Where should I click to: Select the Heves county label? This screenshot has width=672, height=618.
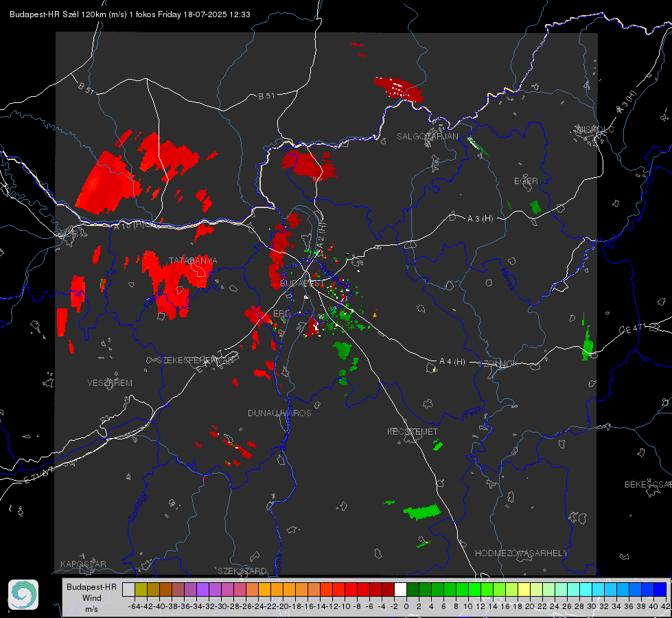point(507,279)
